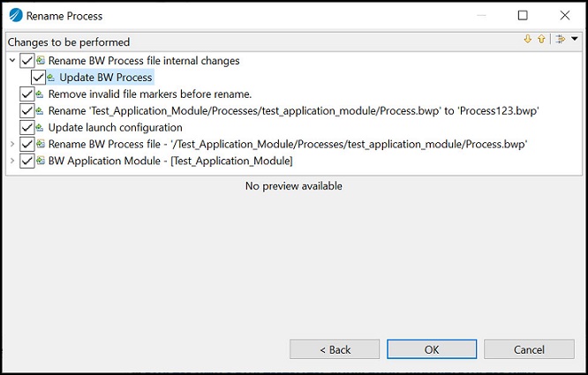Click icon beside Remove invalid file markers
Viewport: 588px width, 375px height.
click(40, 94)
